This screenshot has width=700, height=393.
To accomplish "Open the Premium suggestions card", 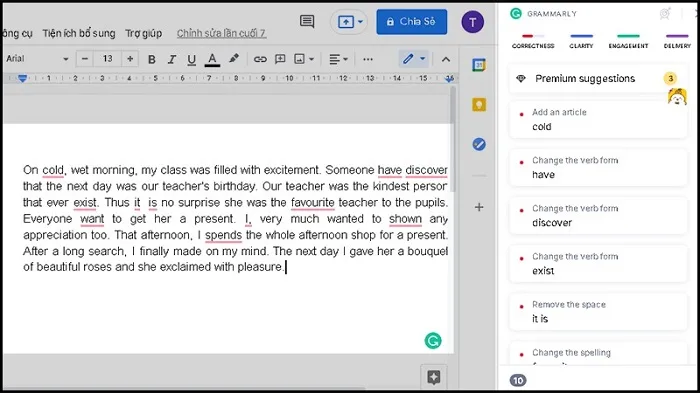I will click(597, 79).
